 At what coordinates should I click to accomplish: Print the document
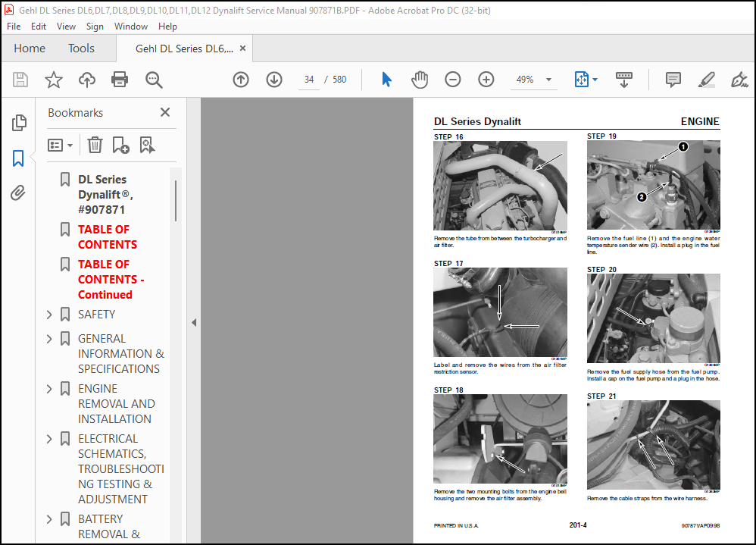[120, 79]
